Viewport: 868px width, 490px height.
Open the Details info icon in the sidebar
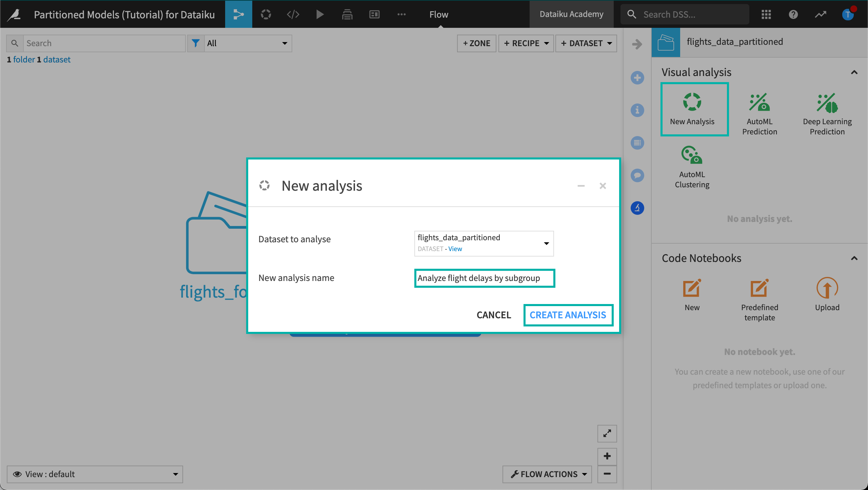[637, 110]
